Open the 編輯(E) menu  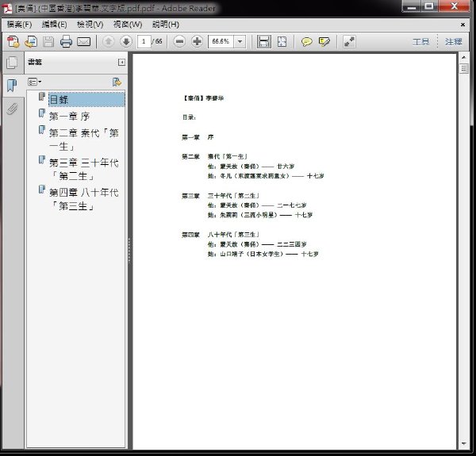point(54,25)
